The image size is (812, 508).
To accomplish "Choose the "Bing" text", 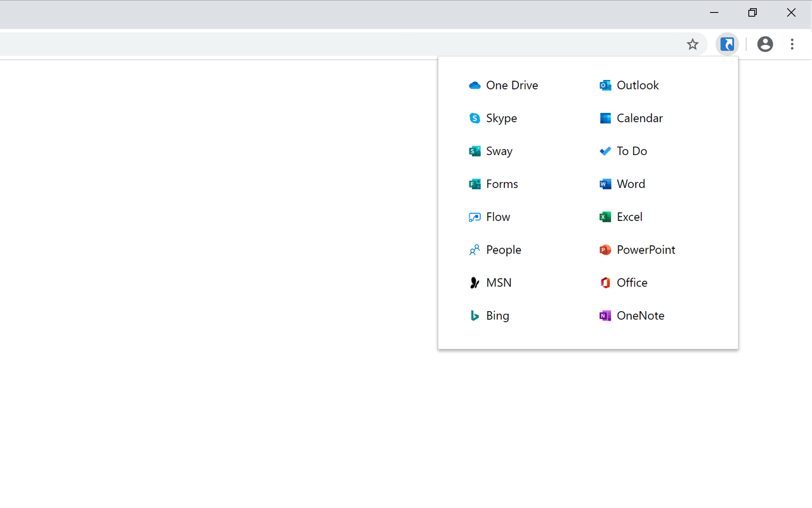I will 497,316.
